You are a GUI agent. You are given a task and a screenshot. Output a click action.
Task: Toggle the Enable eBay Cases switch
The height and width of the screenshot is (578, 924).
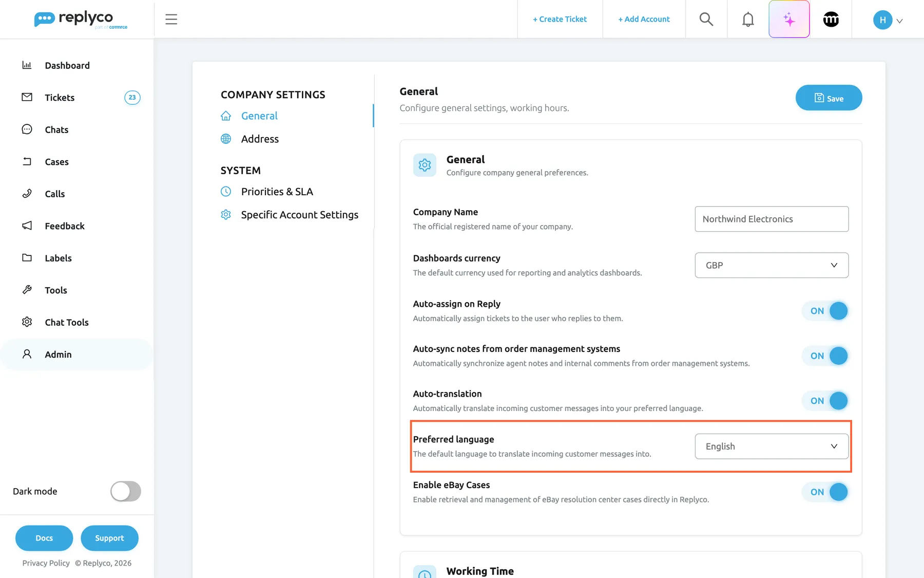[x=825, y=492]
